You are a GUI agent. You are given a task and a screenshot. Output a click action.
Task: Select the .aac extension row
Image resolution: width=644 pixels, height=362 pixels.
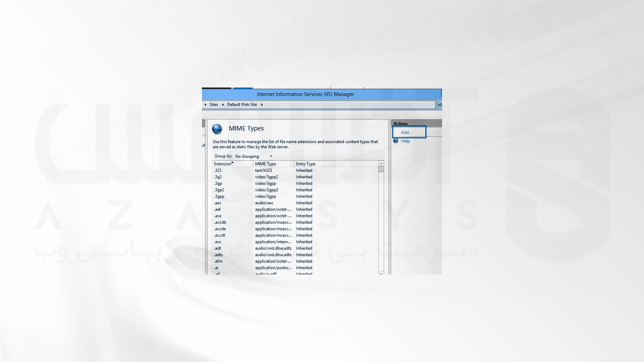pyautogui.click(x=295, y=203)
